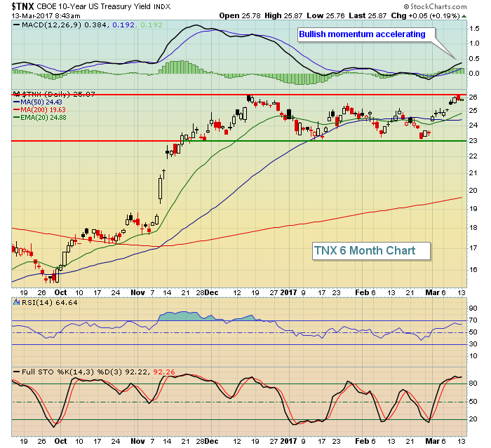Click the 'Bullish momentum accelerating' annotation box
This screenshot has height=448, width=491.
(x=365, y=34)
